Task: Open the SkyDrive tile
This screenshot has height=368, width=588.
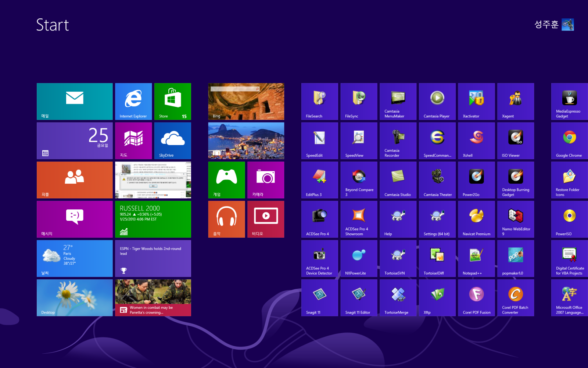Action: click(173, 141)
